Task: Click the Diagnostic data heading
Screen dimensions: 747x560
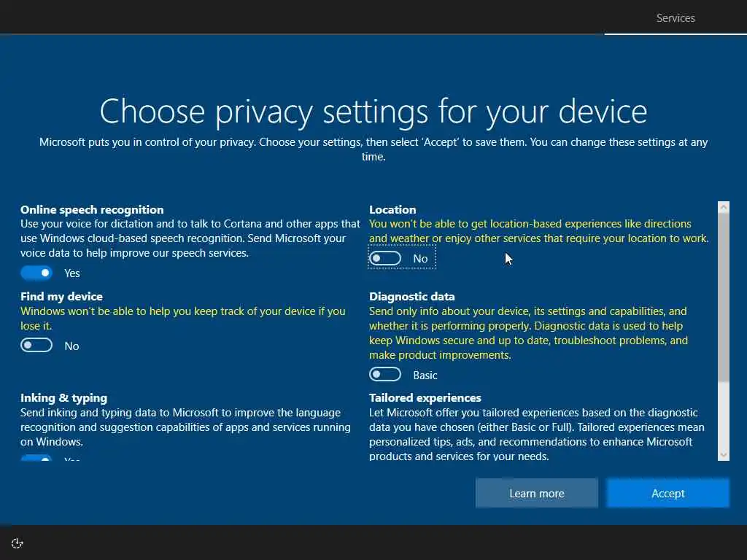Action: coord(412,297)
